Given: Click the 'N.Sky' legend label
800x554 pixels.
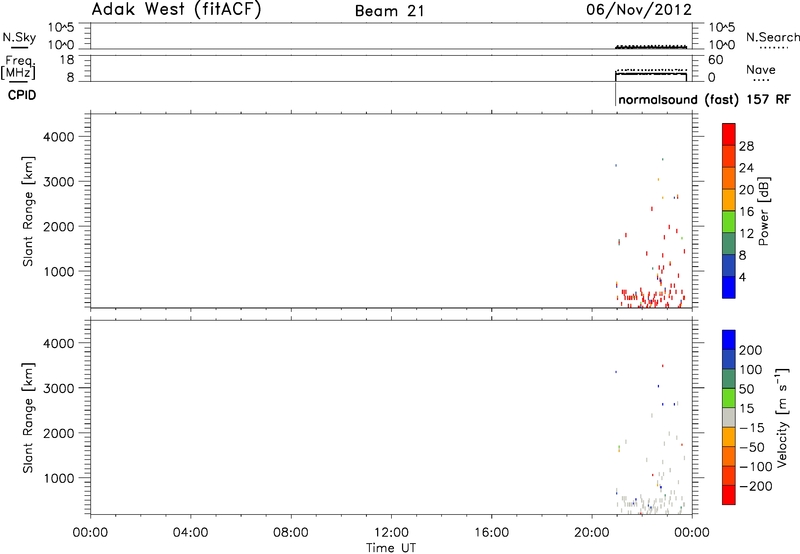Looking at the screenshot, I should coord(19,37).
